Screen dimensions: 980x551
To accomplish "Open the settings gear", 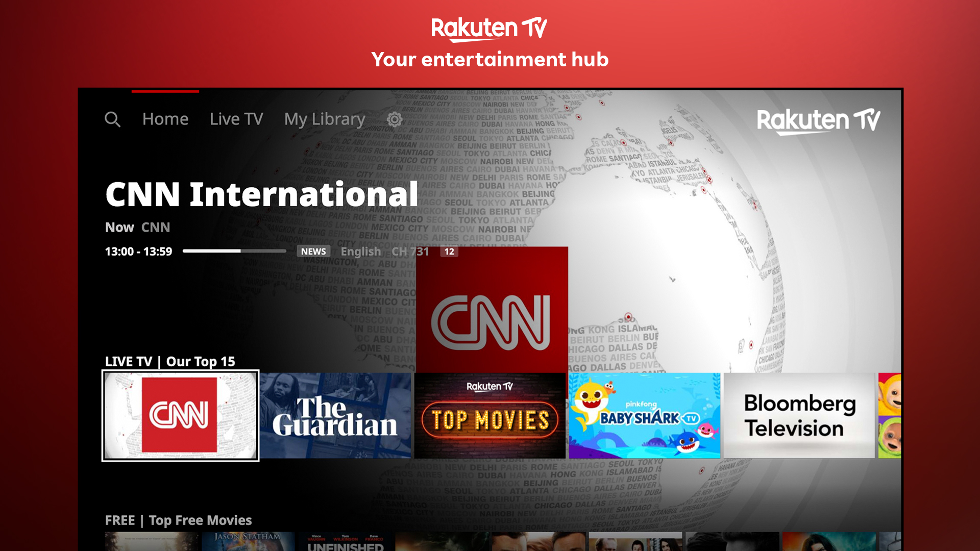I will point(395,119).
